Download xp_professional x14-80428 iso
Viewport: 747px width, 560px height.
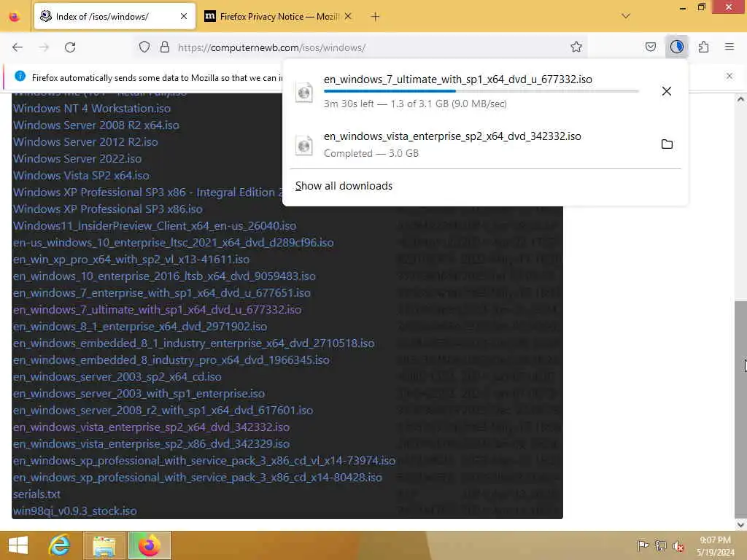197,478
